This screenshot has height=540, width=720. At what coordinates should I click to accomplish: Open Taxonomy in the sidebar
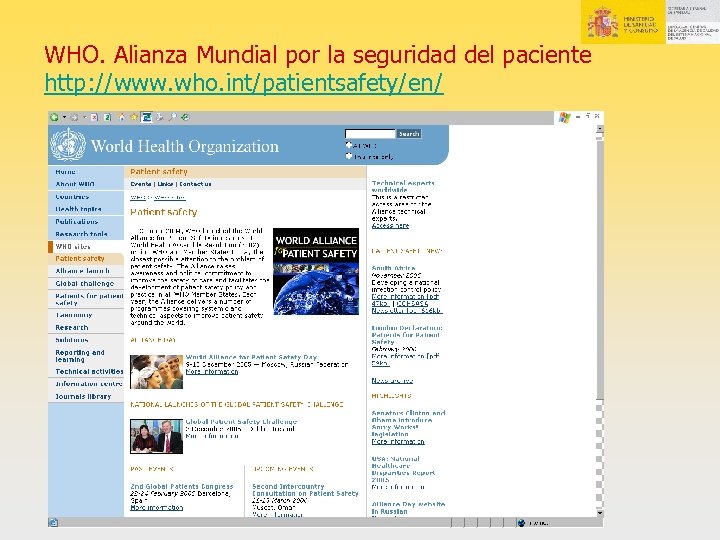[x=74, y=315]
